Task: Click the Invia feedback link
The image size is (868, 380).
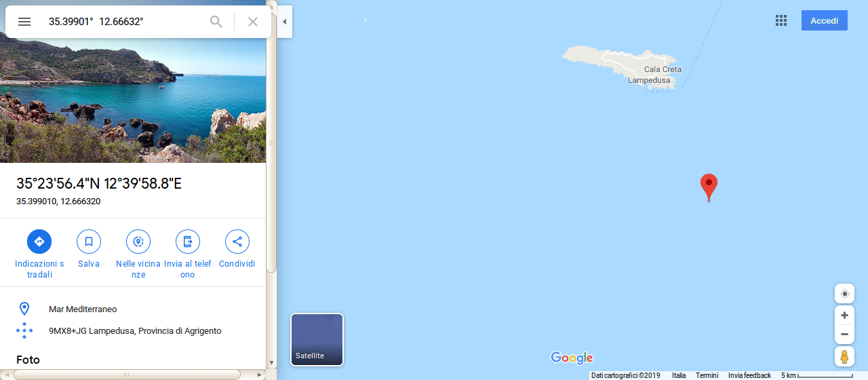Action: click(x=749, y=375)
